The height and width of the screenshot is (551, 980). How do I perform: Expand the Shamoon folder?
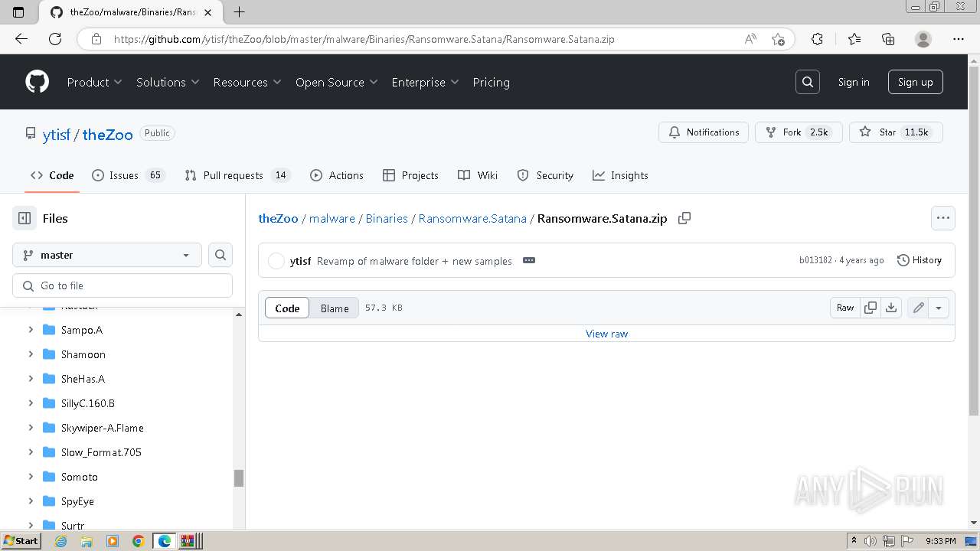point(31,354)
